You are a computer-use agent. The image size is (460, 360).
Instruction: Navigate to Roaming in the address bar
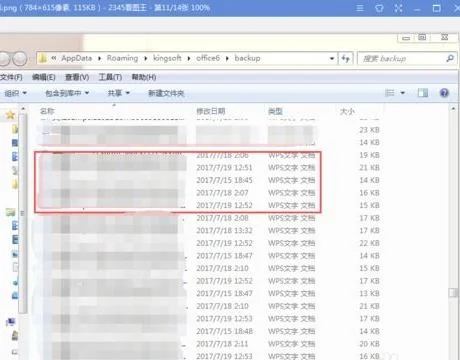coord(122,58)
